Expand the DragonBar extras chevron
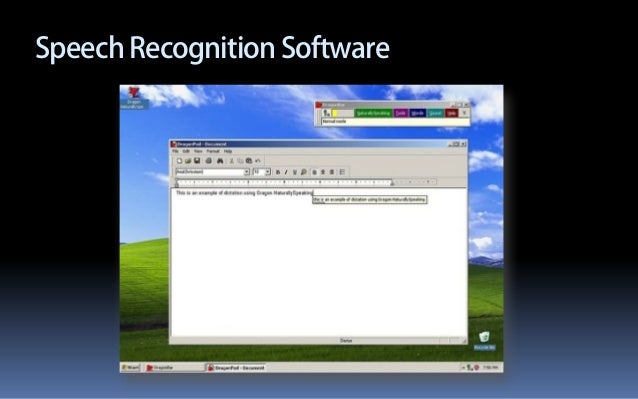638x399 pixels. coord(464,113)
